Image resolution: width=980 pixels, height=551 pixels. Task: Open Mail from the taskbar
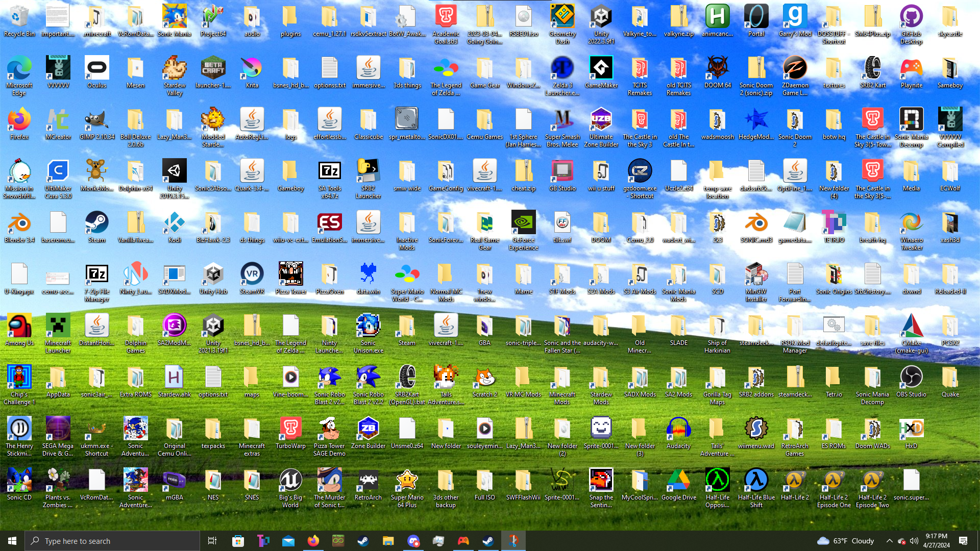pos(288,541)
